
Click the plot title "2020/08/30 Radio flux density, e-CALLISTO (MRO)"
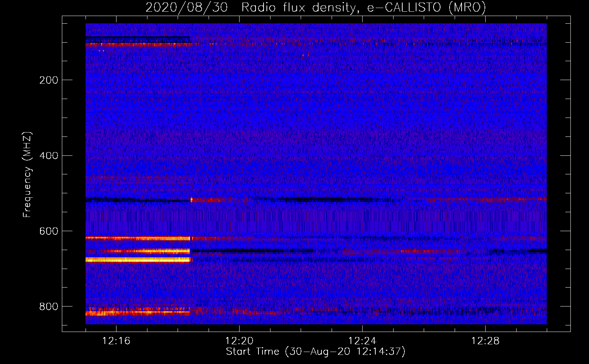pyautogui.click(x=316, y=7)
